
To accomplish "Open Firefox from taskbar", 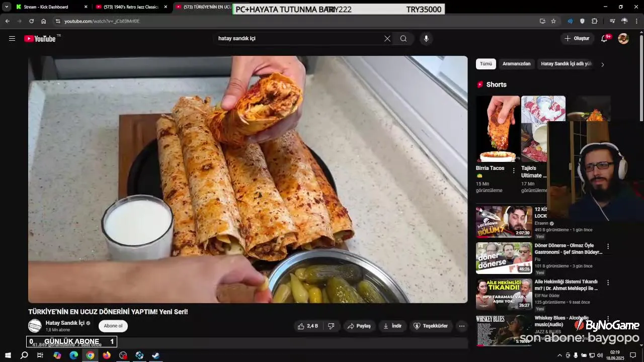I will click(107, 355).
